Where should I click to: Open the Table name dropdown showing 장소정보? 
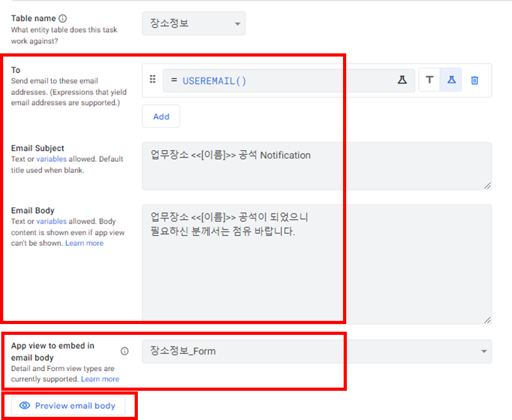coord(194,23)
